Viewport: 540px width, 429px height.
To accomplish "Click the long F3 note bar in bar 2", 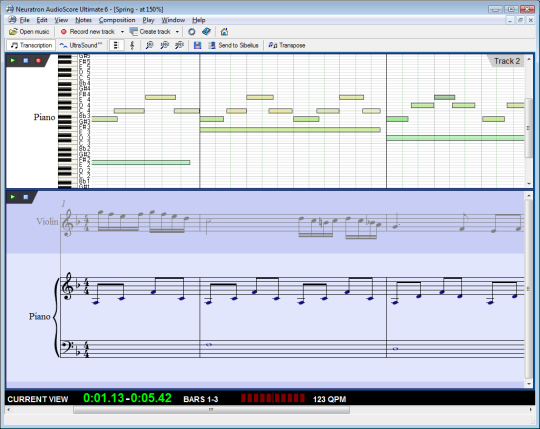I will point(290,130).
